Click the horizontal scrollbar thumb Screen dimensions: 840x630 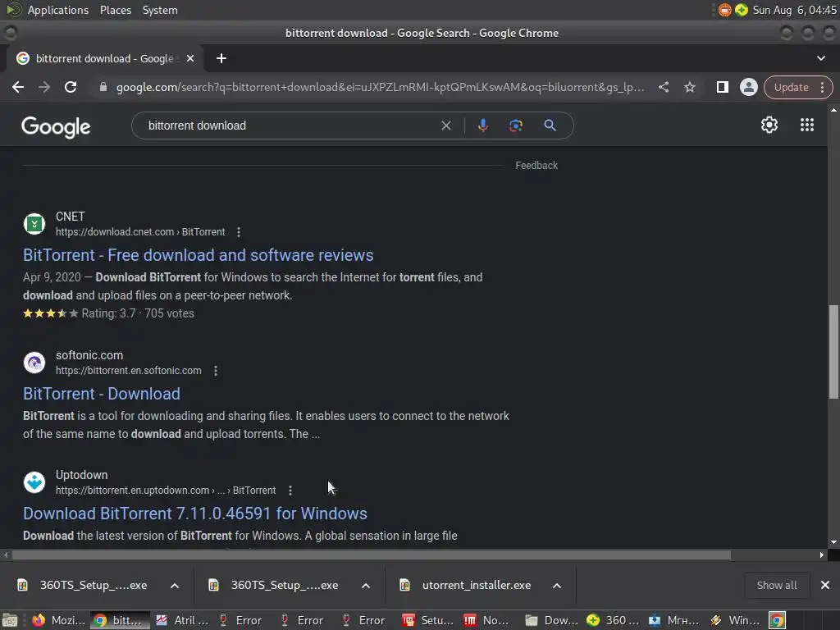tap(372, 555)
